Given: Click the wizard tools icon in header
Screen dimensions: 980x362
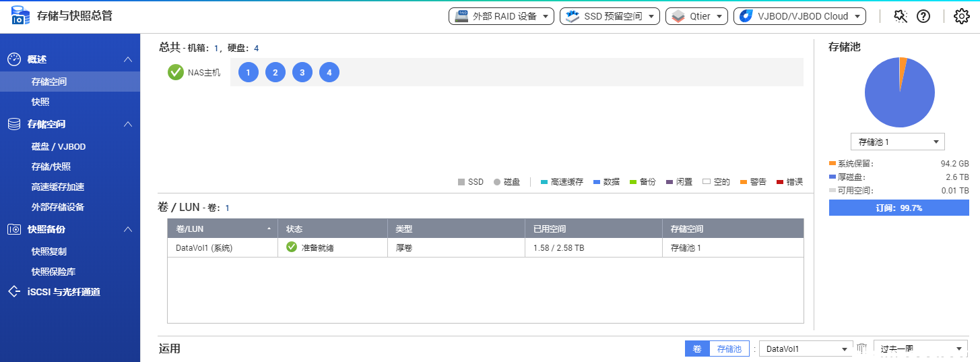Looking at the screenshot, I should coord(901,16).
